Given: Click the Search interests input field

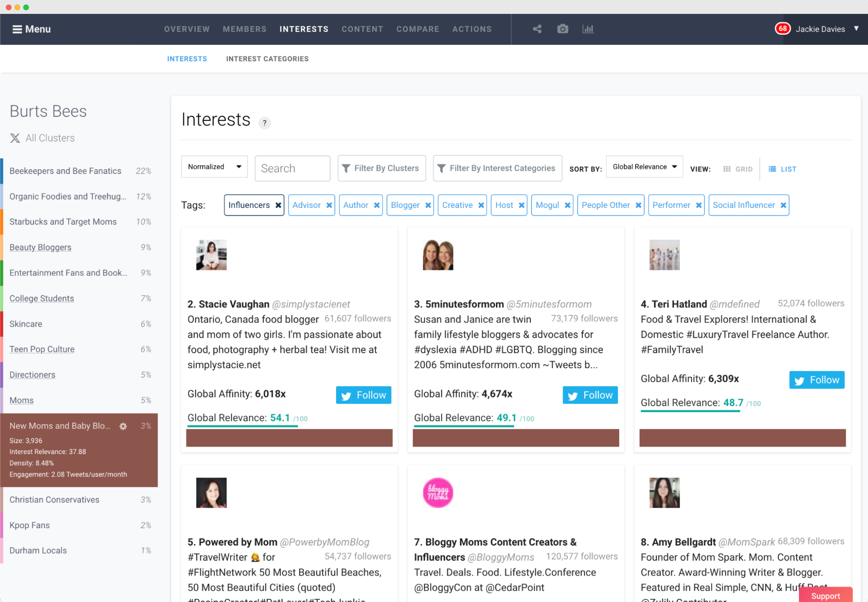Looking at the screenshot, I should [292, 168].
